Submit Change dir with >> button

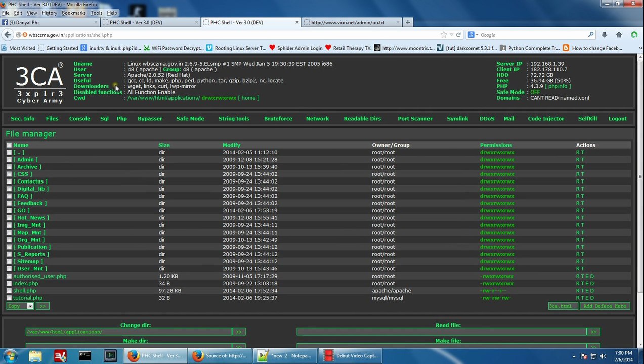point(239,332)
